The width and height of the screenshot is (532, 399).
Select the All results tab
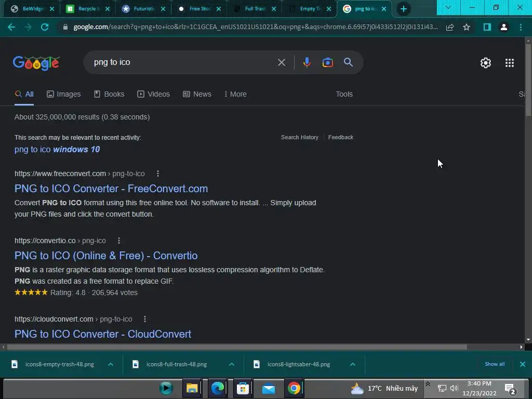click(24, 95)
